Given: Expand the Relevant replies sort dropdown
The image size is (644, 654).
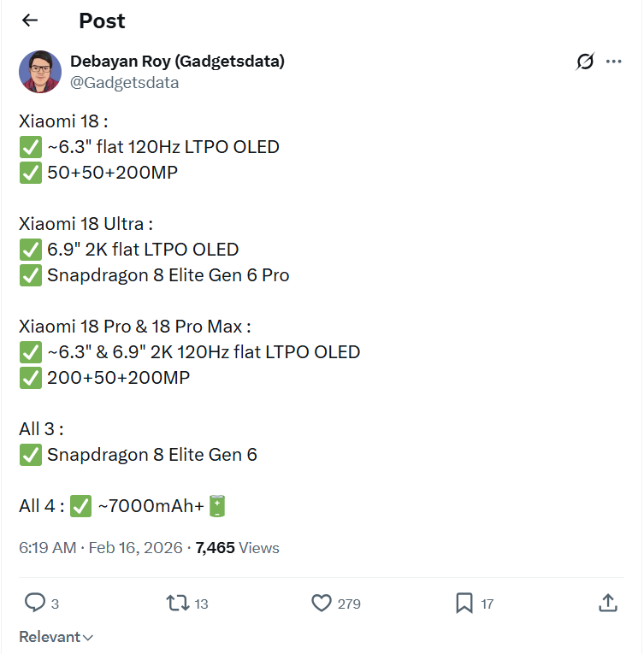Looking at the screenshot, I should 56,637.
